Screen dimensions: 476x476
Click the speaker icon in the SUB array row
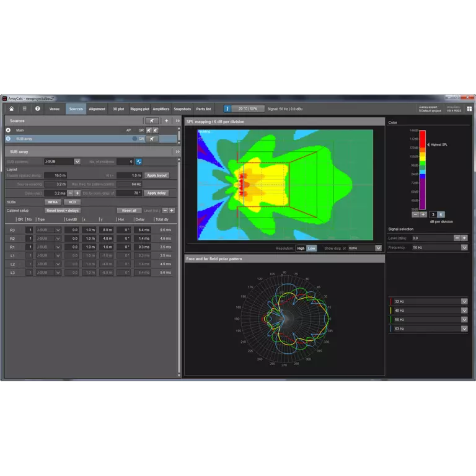click(152, 139)
